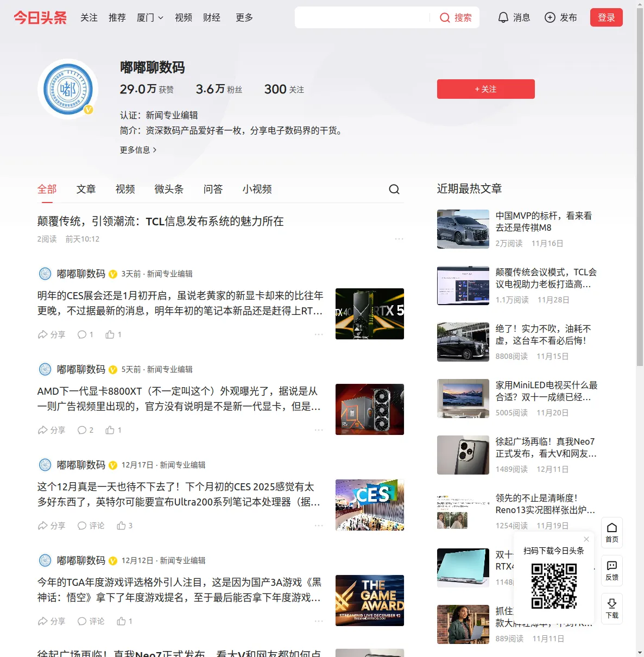Image resolution: width=644 pixels, height=657 pixels.
Task: Close the QR code download popup
Action: pyautogui.click(x=586, y=539)
